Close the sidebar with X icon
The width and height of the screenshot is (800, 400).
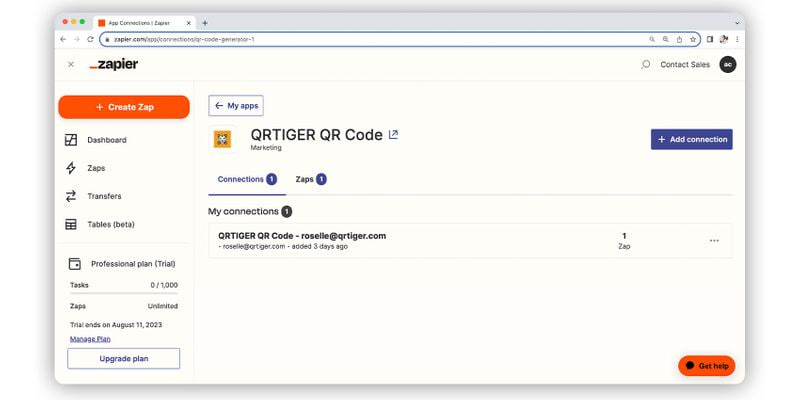pyautogui.click(x=71, y=64)
